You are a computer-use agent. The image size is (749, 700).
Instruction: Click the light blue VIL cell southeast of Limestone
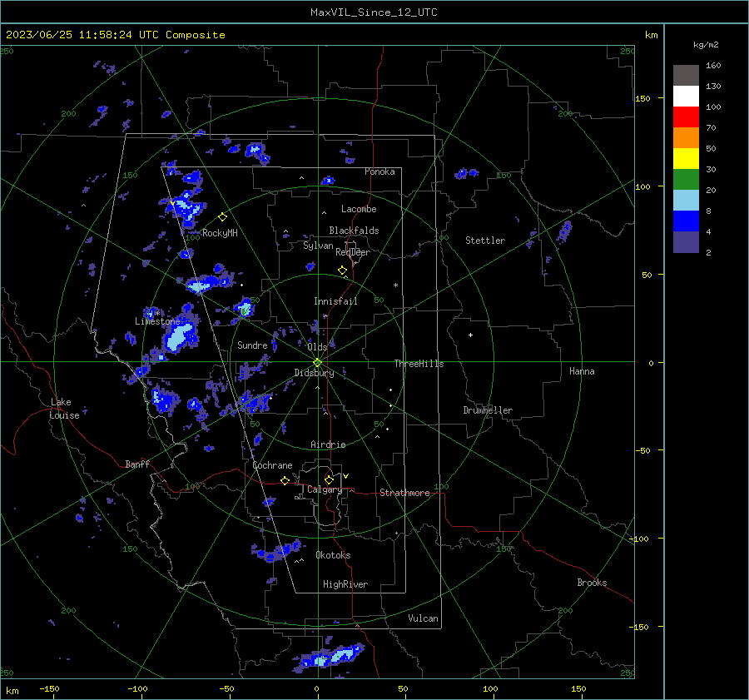tap(177, 337)
